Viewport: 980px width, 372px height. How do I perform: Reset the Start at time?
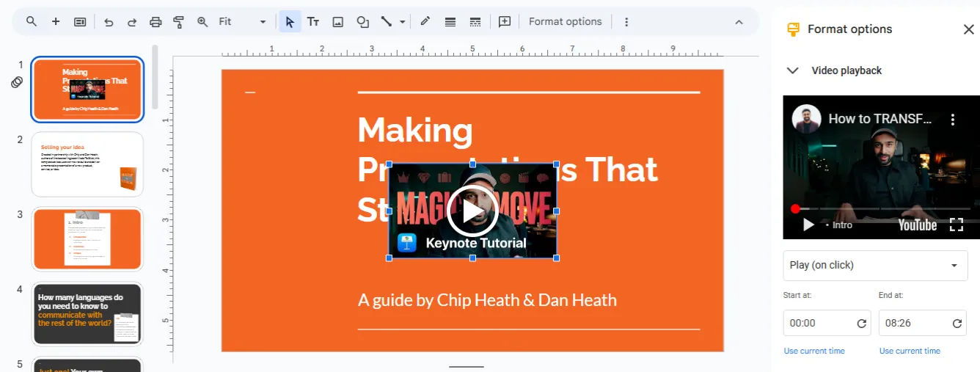(x=862, y=324)
